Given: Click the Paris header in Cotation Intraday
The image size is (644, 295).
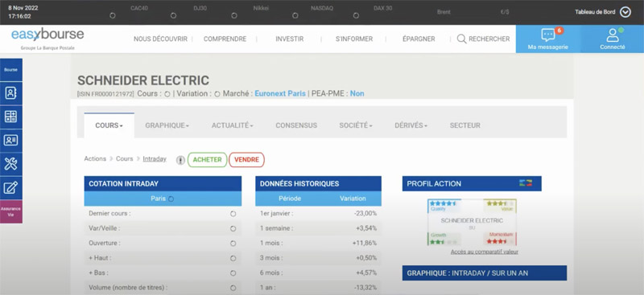Looking at the screenshot, I should [163, 199].
